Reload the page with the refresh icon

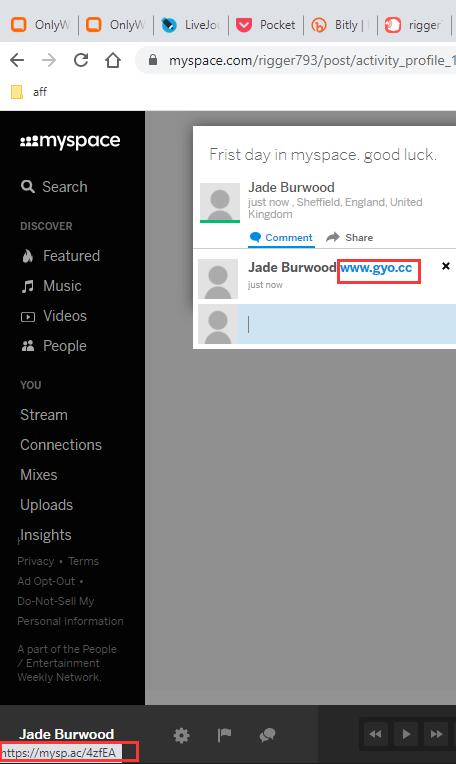[x=81, y=60]
